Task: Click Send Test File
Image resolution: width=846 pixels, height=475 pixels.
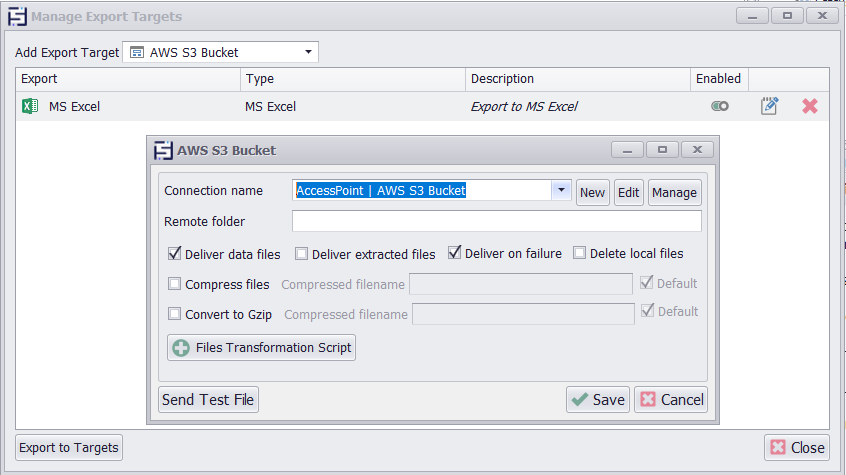Action: (208, 399)
